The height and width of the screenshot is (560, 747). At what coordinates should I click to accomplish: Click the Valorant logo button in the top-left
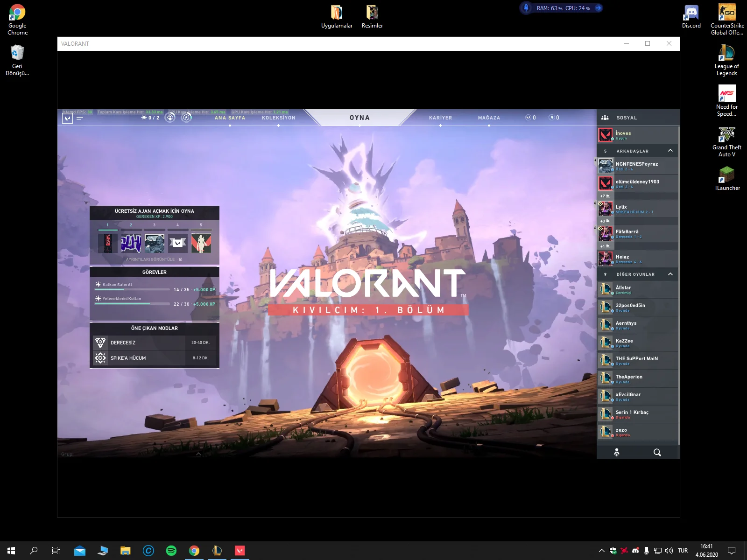coord(67,118)
